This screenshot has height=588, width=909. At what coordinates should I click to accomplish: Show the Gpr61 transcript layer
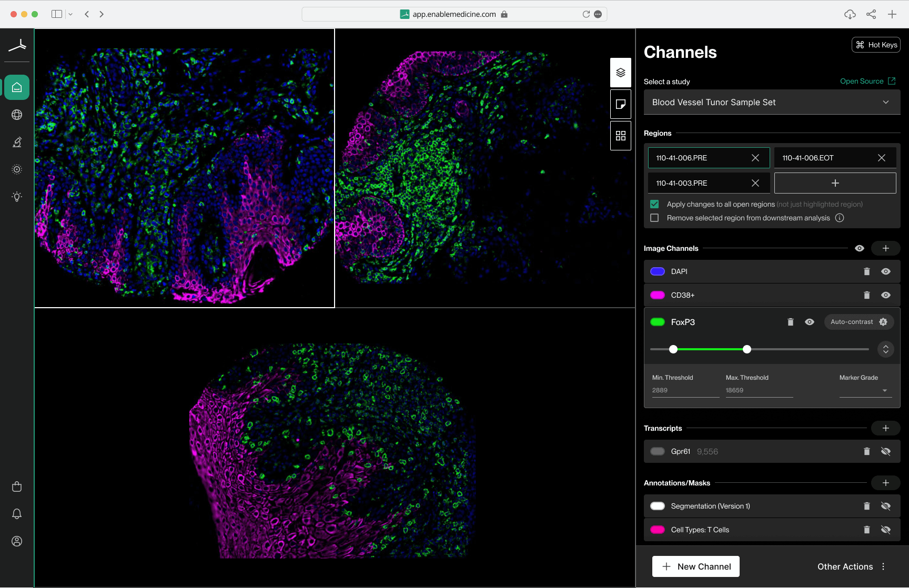[x=886, y=451]
